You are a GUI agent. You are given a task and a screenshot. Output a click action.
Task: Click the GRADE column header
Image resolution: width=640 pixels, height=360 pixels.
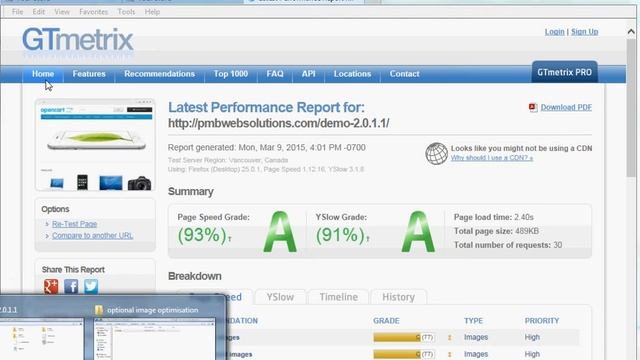pos(386,321)
